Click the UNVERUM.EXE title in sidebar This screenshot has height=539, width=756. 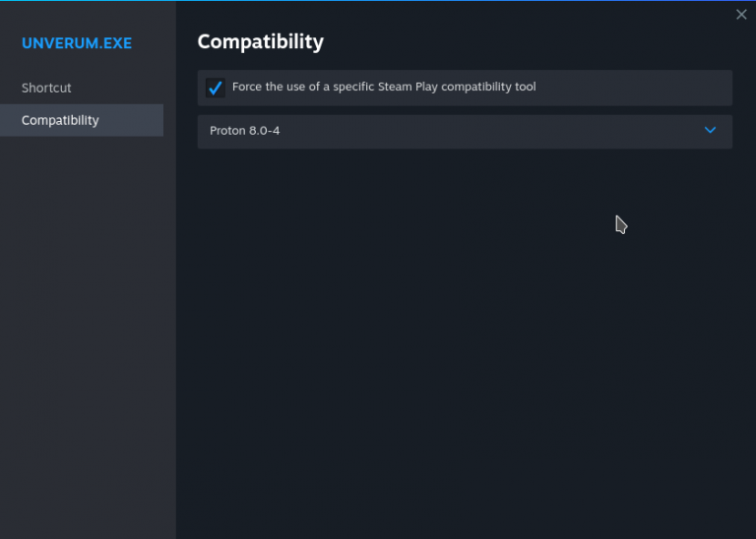[x=77, y=43]
